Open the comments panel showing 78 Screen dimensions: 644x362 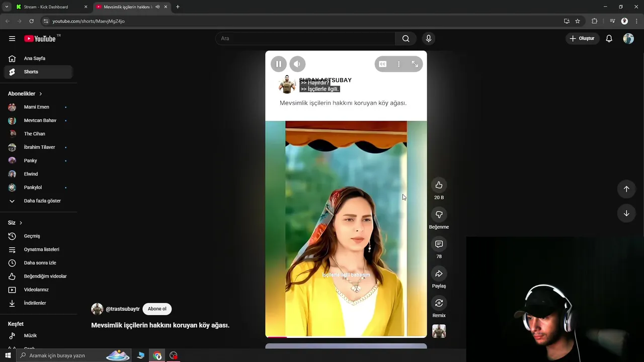pyautogui.click(x=439, y=244)
